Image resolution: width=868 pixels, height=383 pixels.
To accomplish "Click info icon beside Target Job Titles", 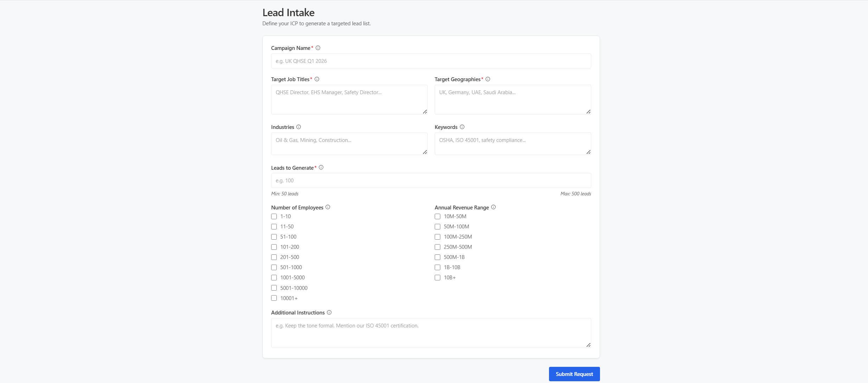I will [x=317, y=79].
